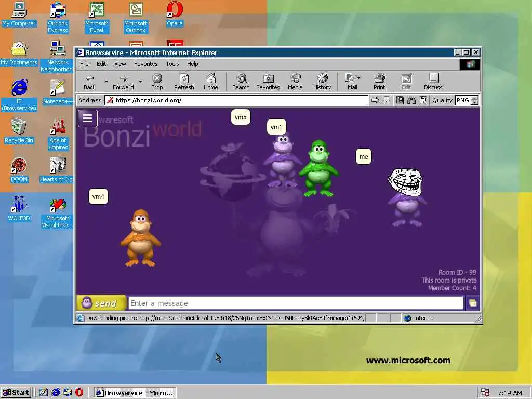532x399 pixels.
Task: Click the system tray scheduler icon
Action: 485,393
